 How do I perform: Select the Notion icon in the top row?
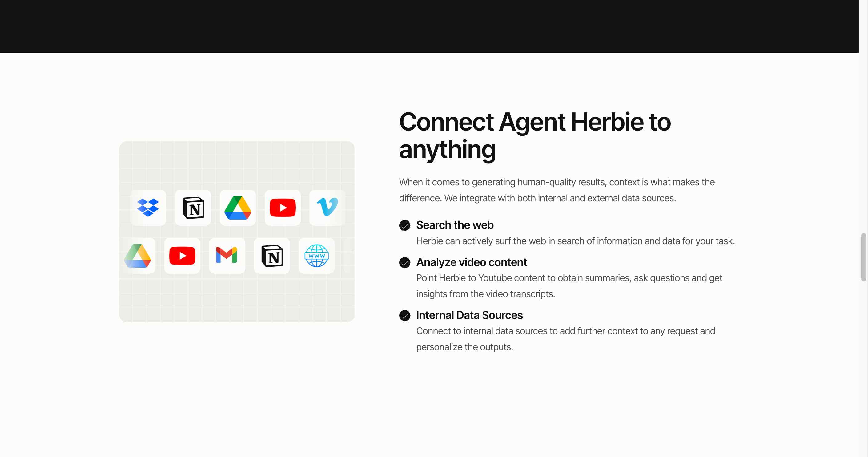(193, 207)
